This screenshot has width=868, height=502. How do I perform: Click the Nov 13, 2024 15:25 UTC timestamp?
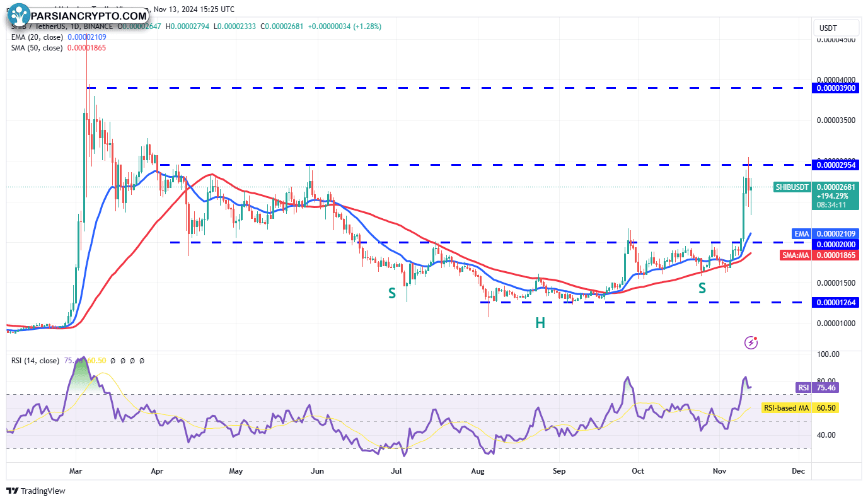[x=194, y=9]
